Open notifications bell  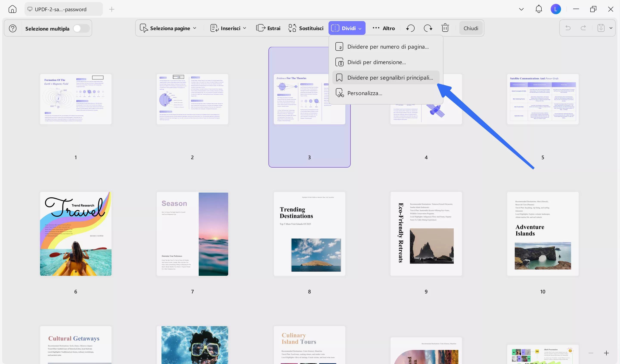[539, 9]
